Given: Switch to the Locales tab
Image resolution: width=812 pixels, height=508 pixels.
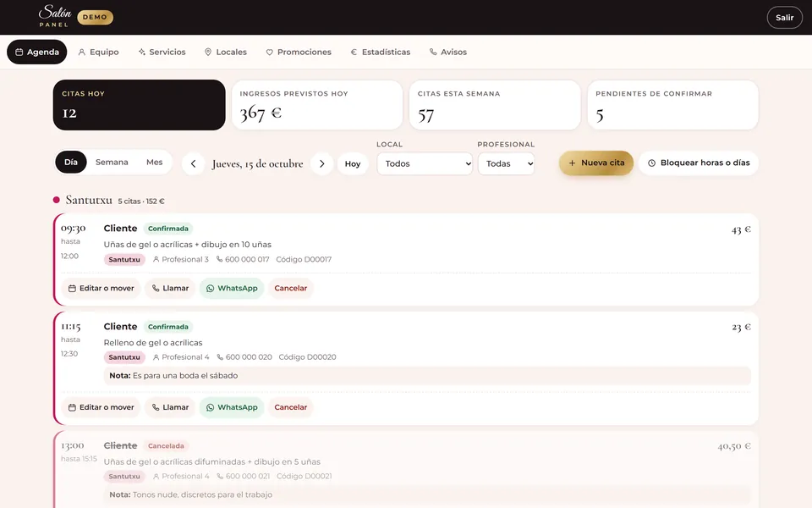Looking at the screenshot, I should (x=226, y=52).
